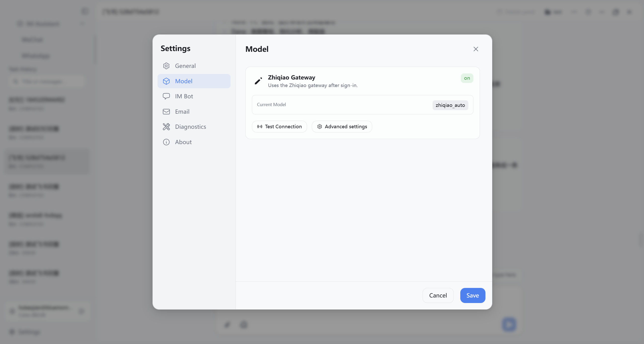This screenshot has height=344, width=644.
Task: Click the Zhiqiao Gateway pen icon
Action: 258,81
